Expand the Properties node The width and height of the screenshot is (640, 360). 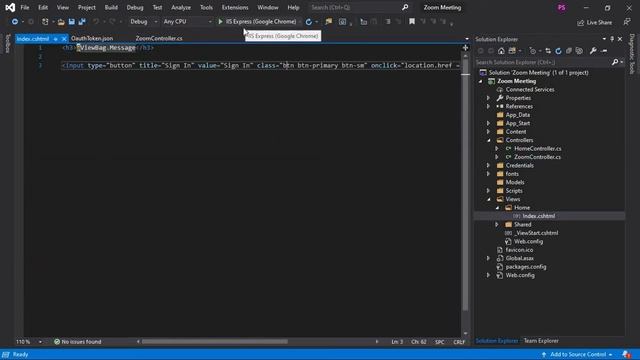coord(488,98)
